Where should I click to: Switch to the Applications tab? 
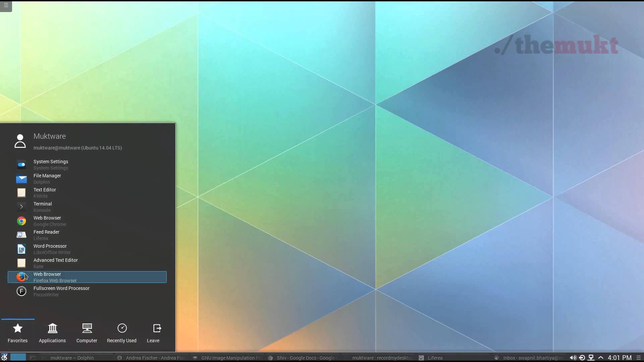point(52,333)
